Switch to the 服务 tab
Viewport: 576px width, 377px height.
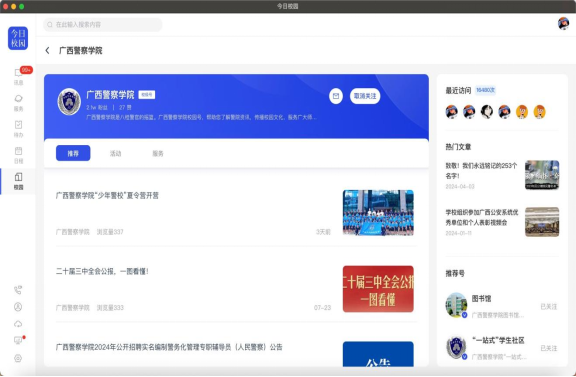[158, 153]
